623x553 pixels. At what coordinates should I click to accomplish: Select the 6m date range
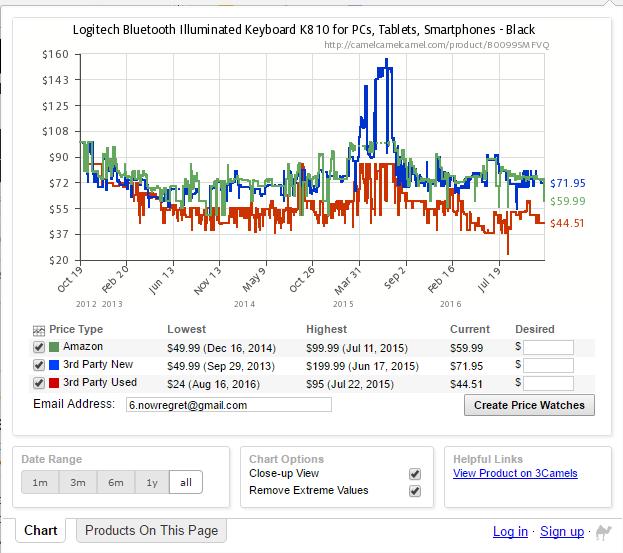click(x=115, y=482)
